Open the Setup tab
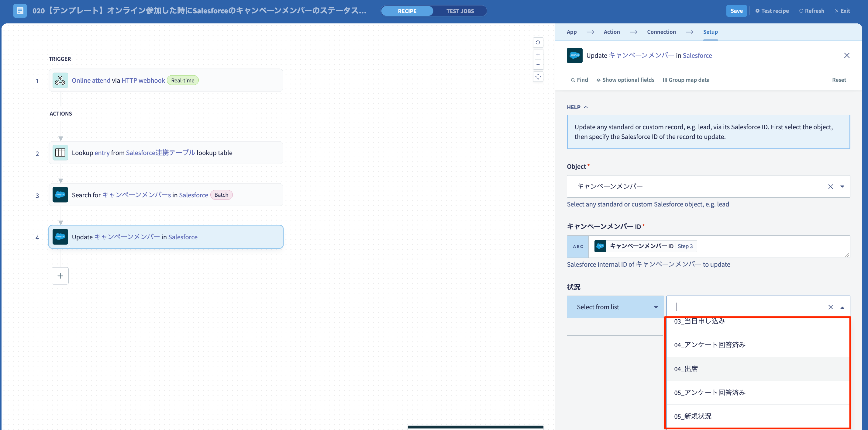The height and width of the screenshot is (430, 868). 710,32
